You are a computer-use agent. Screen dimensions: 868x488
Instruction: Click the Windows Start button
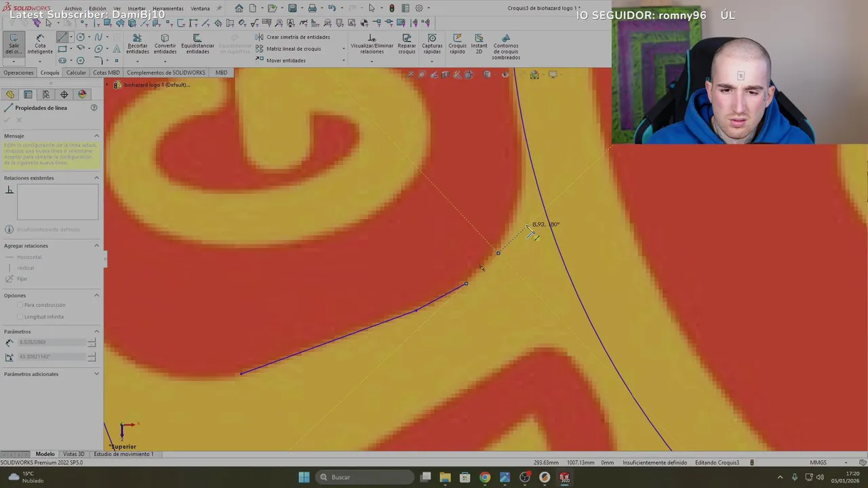[304, 477]
